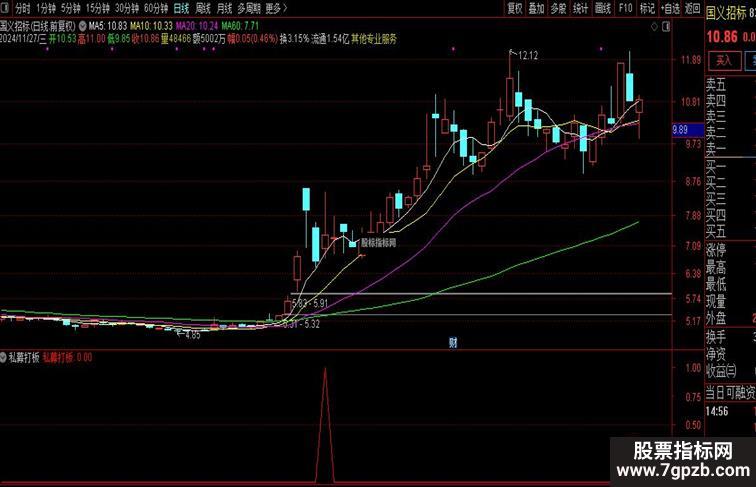Select the 30分钟 period
Viewport: 756px width, 487px height.
click(127, 8)
